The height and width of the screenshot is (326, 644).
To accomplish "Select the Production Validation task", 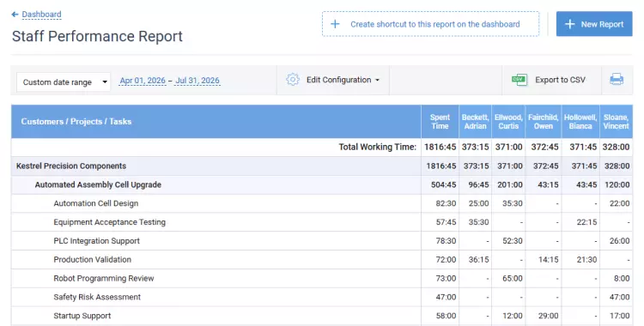I will (x=93, y=259).
